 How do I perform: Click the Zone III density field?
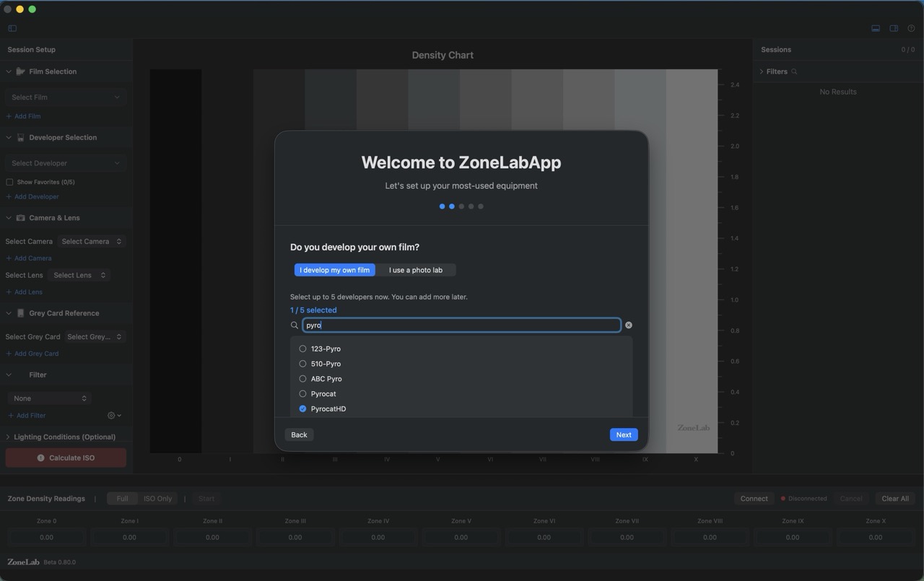click(x=295, y=537)
